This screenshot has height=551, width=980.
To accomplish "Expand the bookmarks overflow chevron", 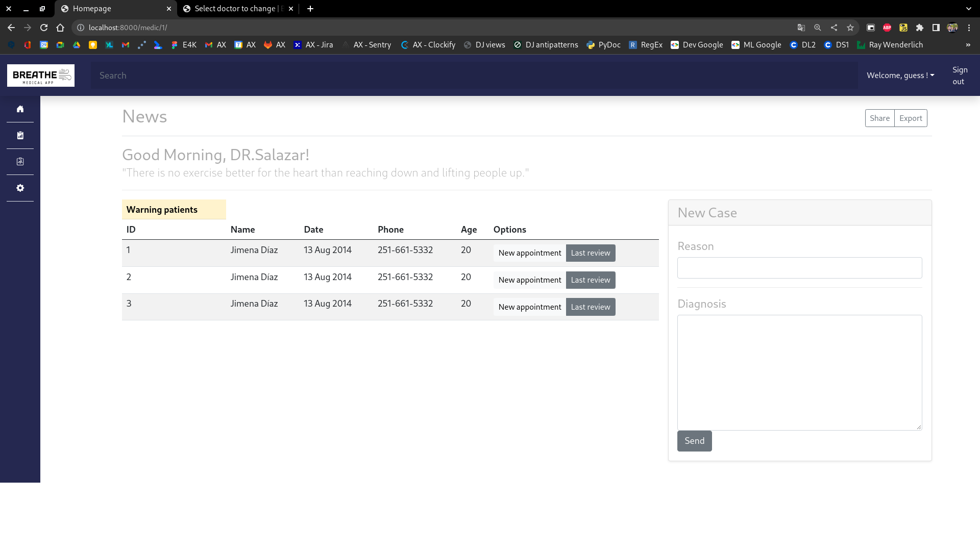I will [x=968, y=45].
